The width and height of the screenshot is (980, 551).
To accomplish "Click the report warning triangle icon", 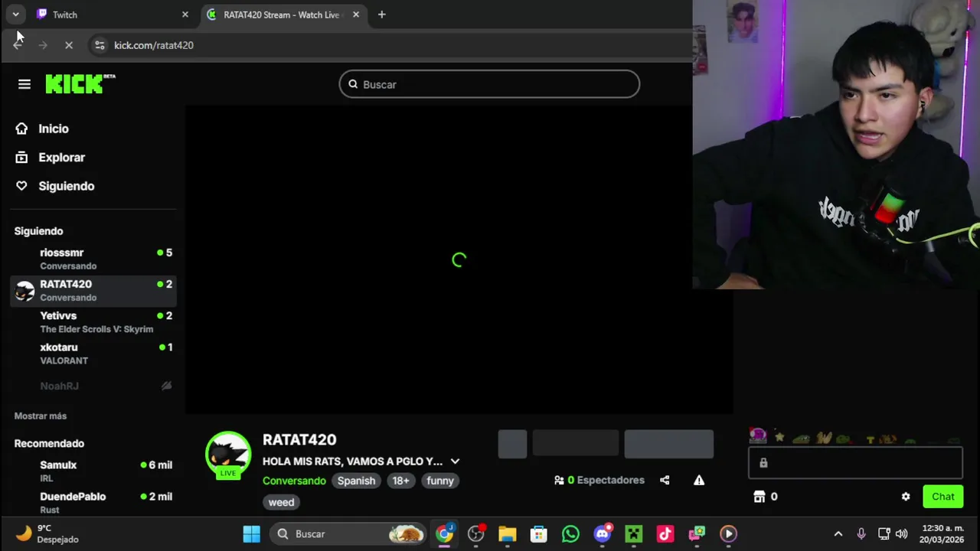I will [699, 480].
